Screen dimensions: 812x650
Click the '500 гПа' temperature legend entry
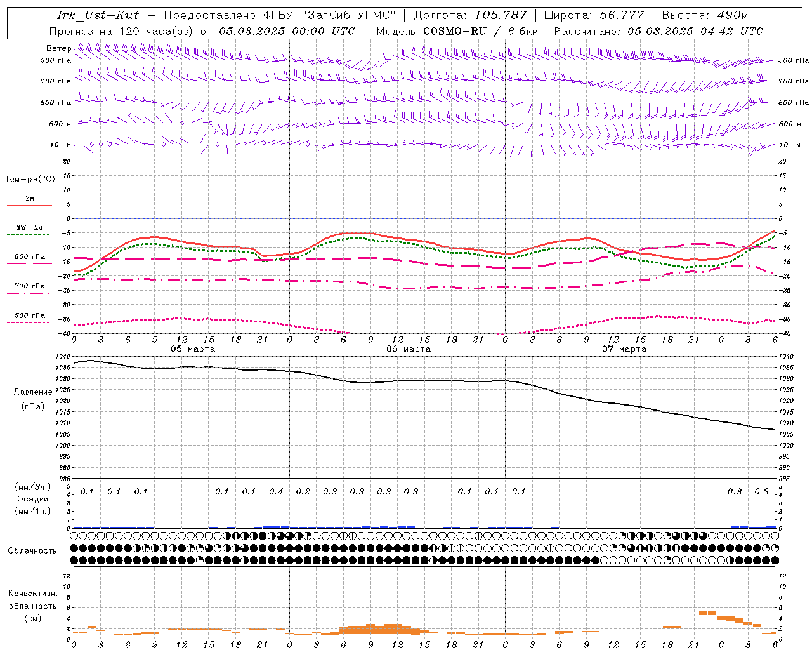pyautogui.click(x=30, y=315)
